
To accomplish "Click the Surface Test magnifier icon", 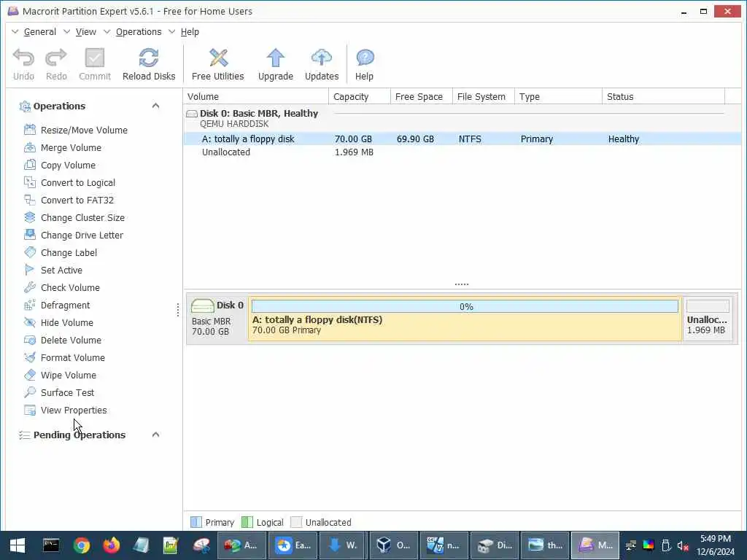I will [30, 392].
